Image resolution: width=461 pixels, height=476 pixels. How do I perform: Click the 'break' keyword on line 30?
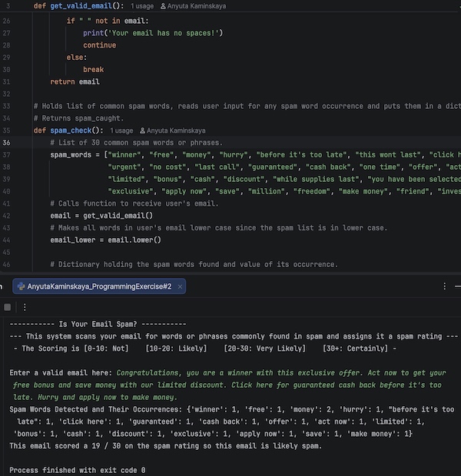click(x=93, y=70)
